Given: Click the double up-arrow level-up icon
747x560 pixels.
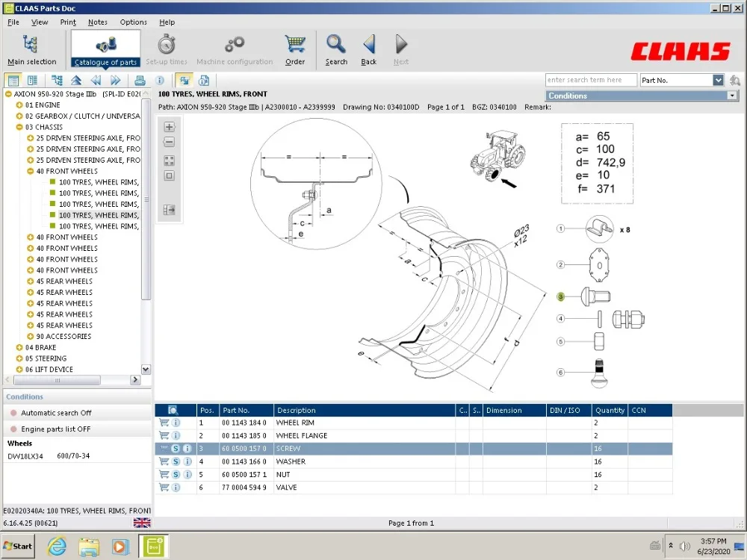Looking at the screenshot, I should [x=76, y=81].
